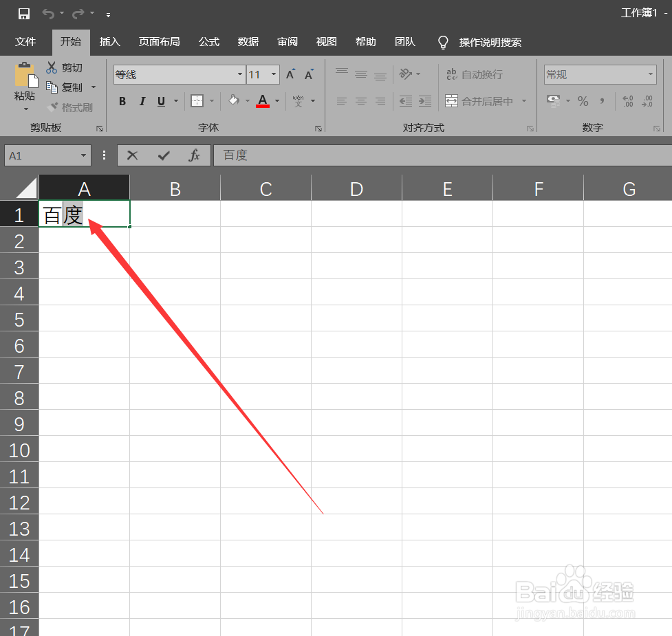Open the 字体 dialog launcher
Screen dimensions: 672x636
pyautogui.click(x=318, y=129)
